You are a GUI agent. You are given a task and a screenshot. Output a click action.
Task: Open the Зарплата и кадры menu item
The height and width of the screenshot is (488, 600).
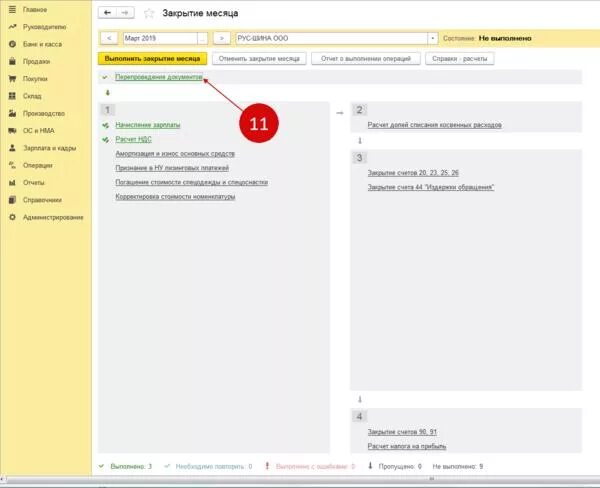(49, 148)
